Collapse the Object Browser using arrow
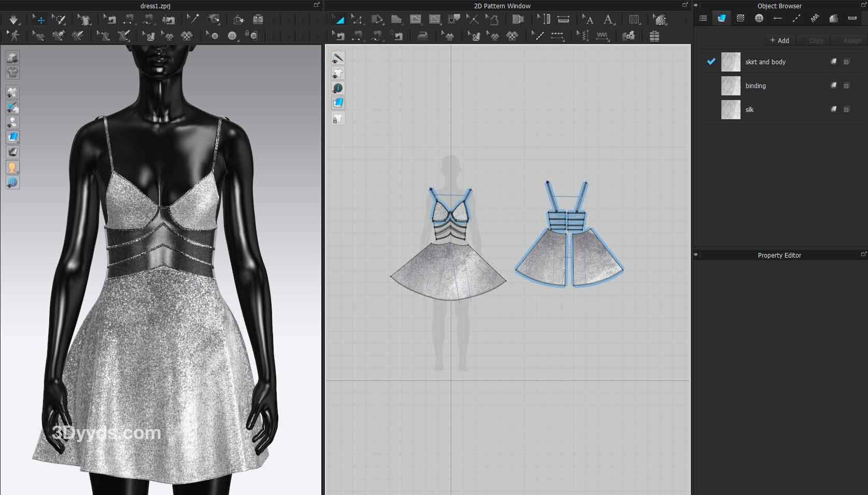This screenshot has width=868, height=495. pos(696,5)
